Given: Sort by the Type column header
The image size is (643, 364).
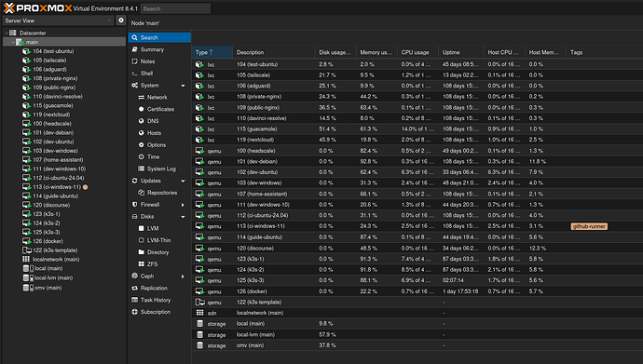Looking at the screenshot, I should point(212,52).
